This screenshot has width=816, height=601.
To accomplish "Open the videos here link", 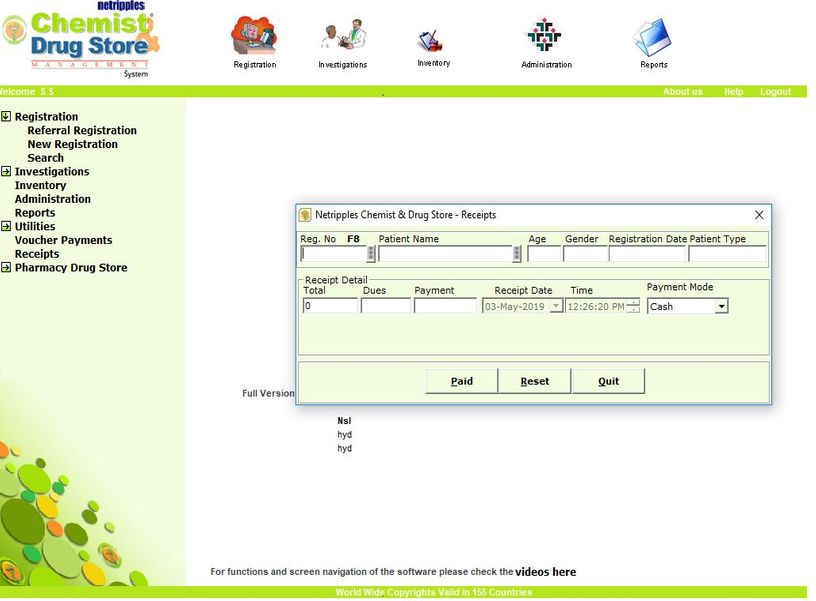I will pyautogui.click(x=545, y=572).
